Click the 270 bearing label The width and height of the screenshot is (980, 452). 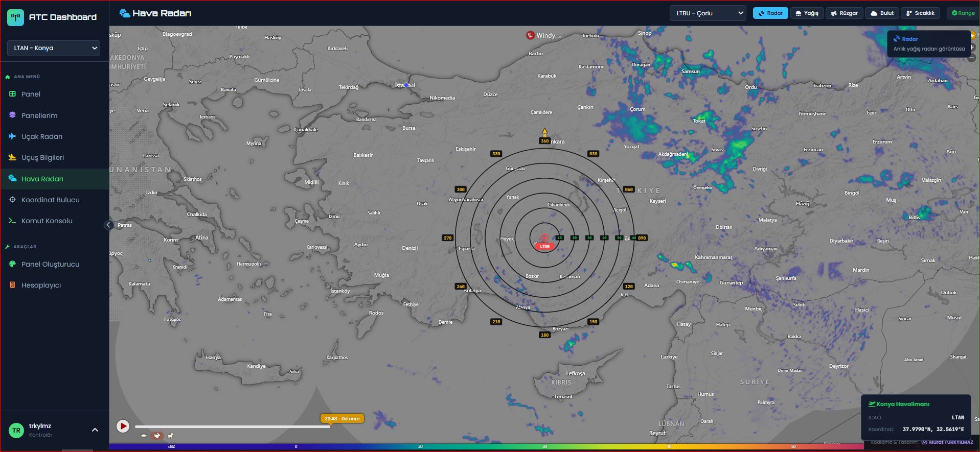coord(448,238)
